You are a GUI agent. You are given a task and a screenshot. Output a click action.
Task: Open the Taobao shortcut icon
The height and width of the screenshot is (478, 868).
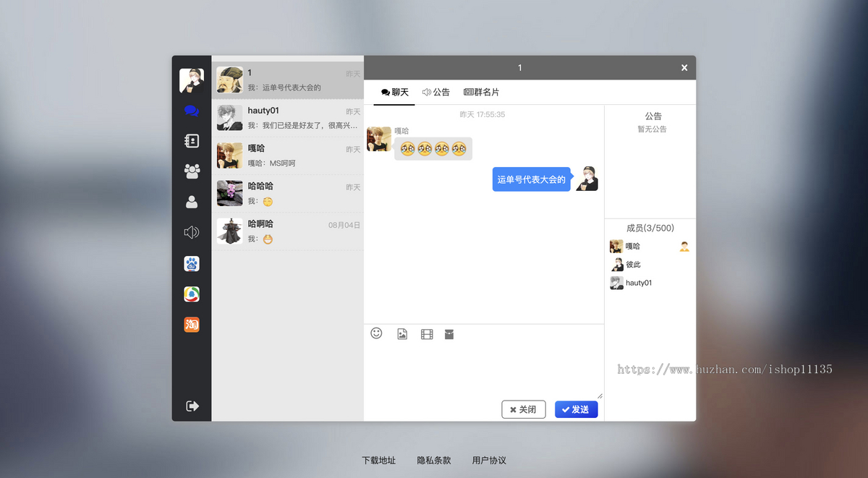point(192,325)
